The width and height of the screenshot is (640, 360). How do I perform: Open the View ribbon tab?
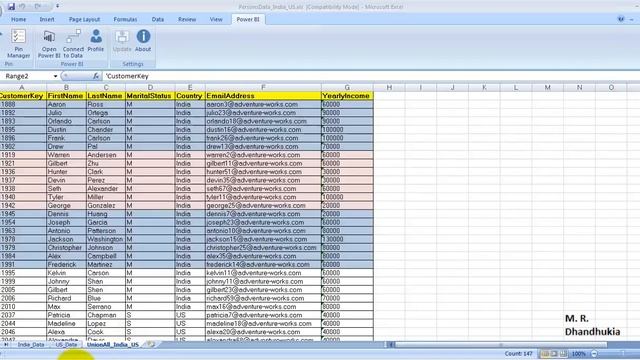click(216, 19)
